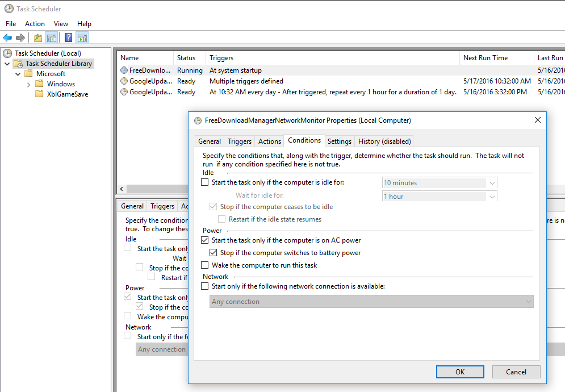Click the FreeDownlo... task clock icon
Viewport: 565px width, 392px height.
click(x=124, y=70)
